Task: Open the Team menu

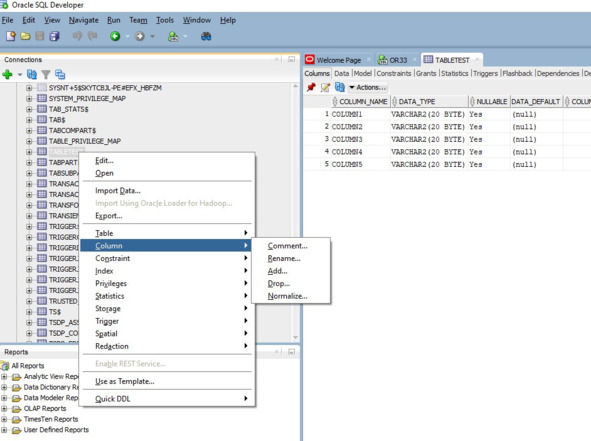Action: [138, 20]
